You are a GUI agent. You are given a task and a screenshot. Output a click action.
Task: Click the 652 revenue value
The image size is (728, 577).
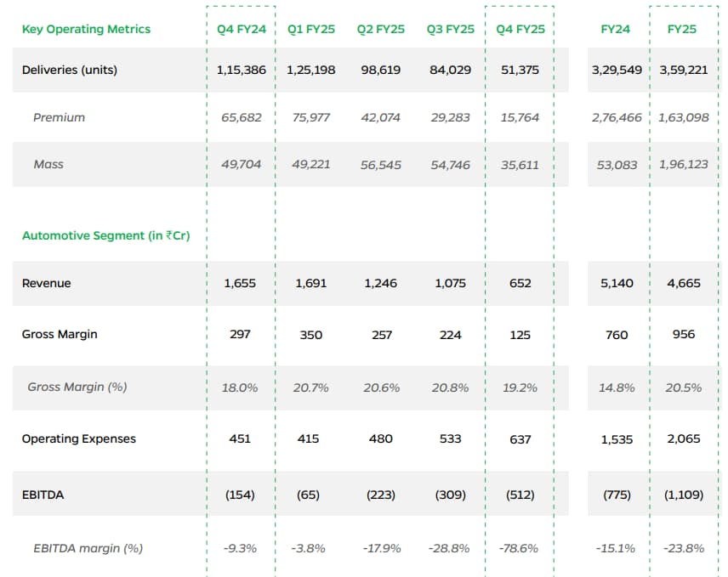coord(520,283)
